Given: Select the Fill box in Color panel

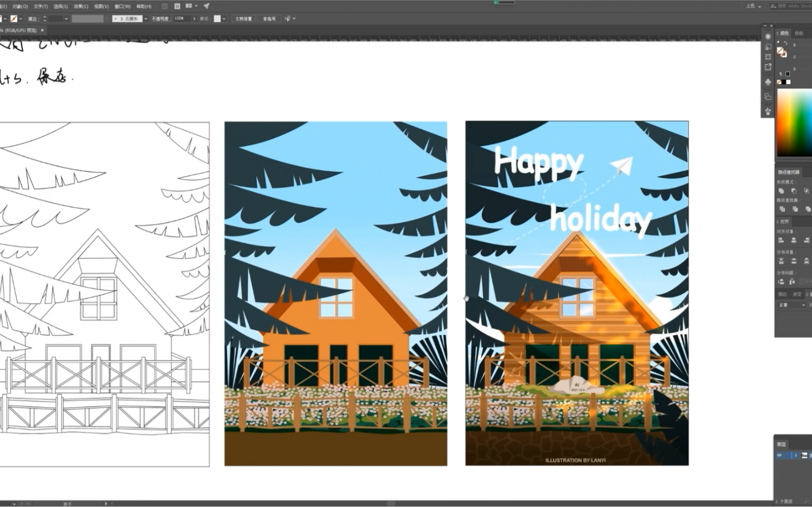Looking at the screenshot, I should click(780, 50).
